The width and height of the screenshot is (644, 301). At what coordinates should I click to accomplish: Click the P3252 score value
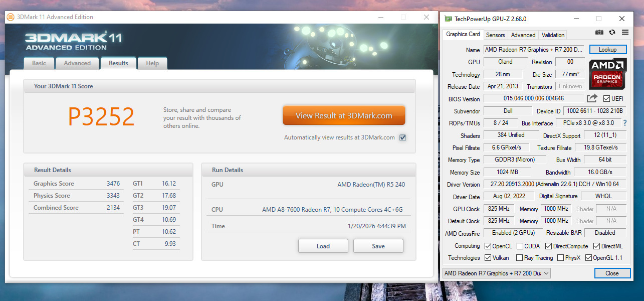point(101,117)
